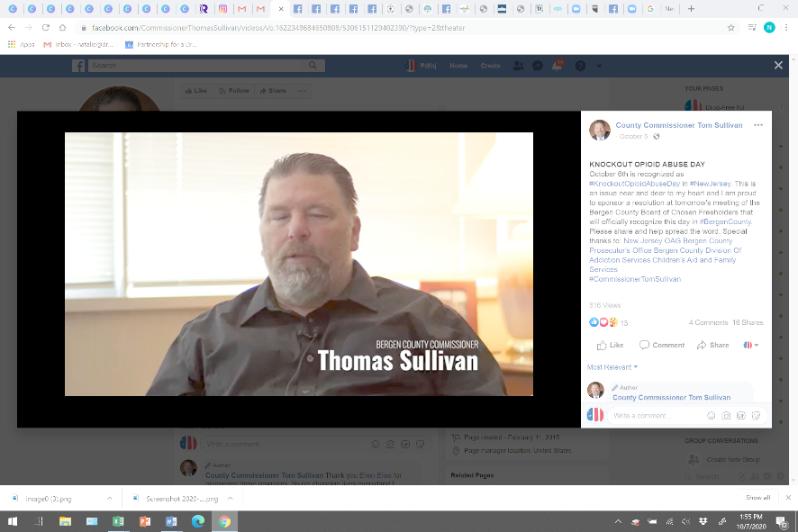The width and height of the screenshot is (798, 532).
Task: Open the #KnockoutOpioidAbuseDay hashtag link
Action: (634, 183)
